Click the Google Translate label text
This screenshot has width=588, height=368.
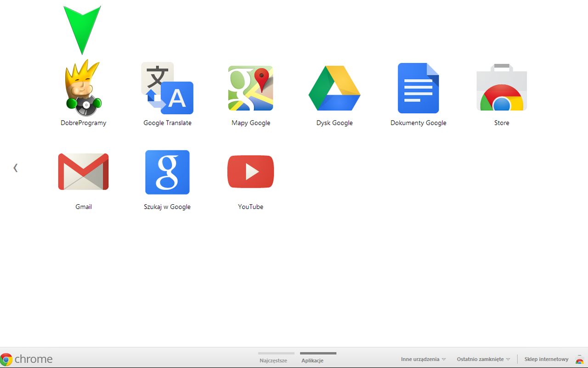click(x=167, y=123)
